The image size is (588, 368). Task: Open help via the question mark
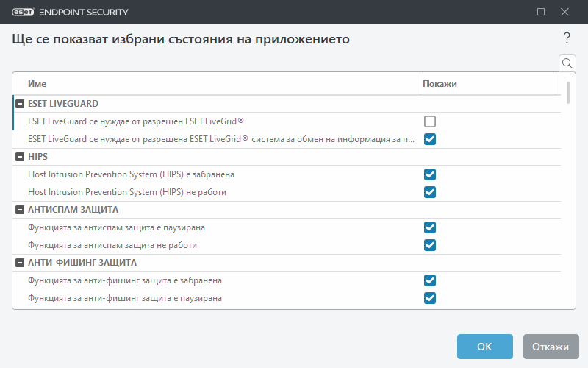(x=567, y=38)
